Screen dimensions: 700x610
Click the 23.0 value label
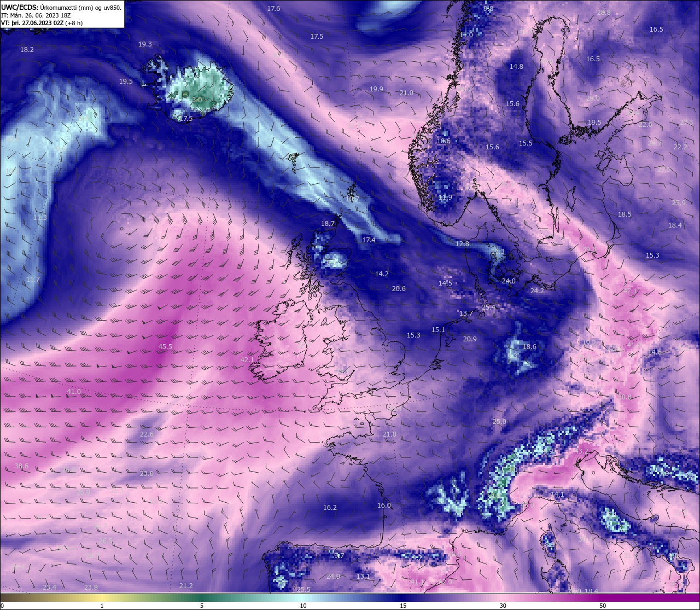pyautogui.click(x=147, y=474)
